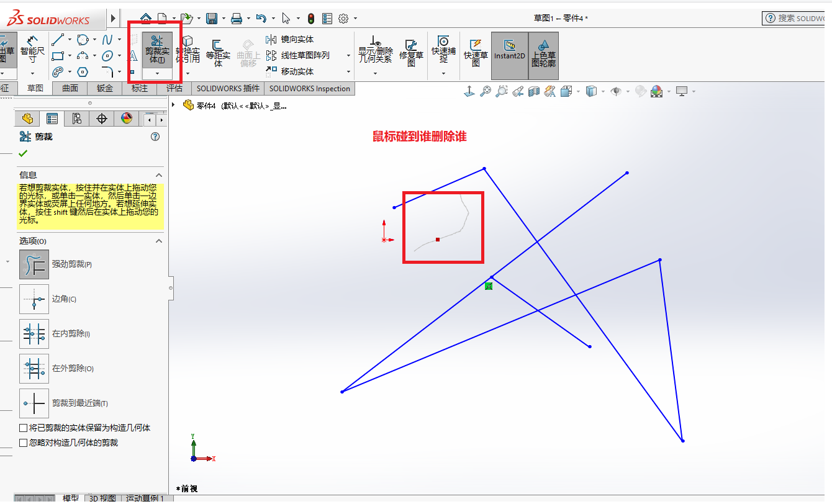832x504 pixels.
Task: Select Move Entities (移动实体)
Action: [x=291, y=71]
